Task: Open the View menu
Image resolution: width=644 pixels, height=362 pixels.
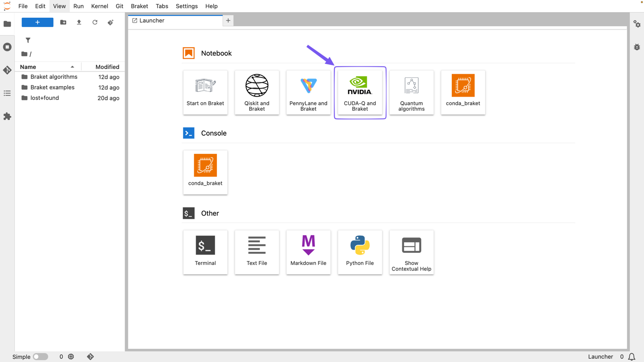Action: (x=59, y=6)
